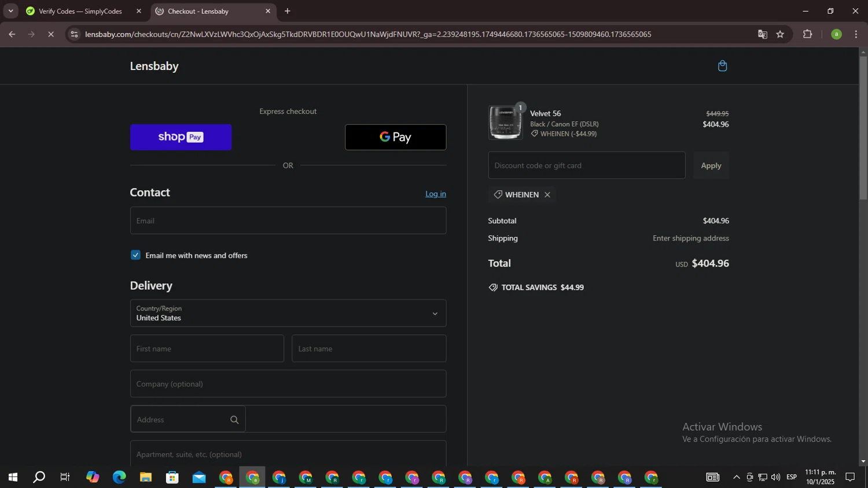Click the Enter shipping address text
Image resolution: width=868 pixels, height=488 pixels.
[691, 238]
